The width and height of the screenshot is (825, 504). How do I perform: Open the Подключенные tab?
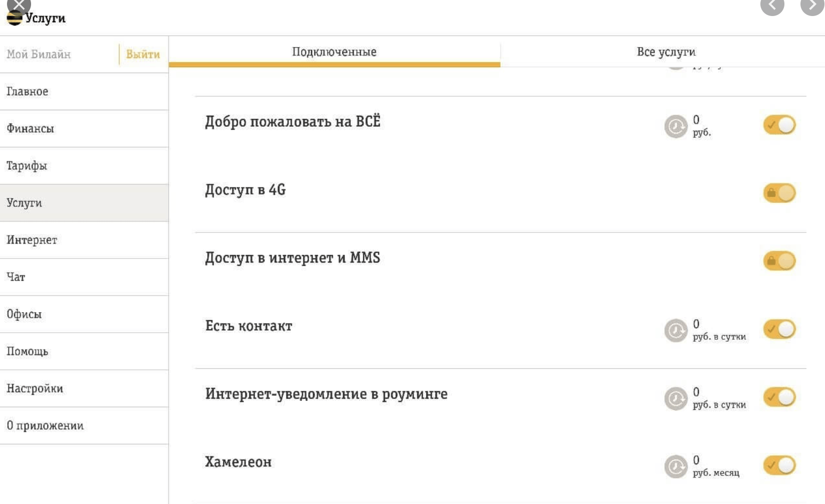click(x=334, y=51)
